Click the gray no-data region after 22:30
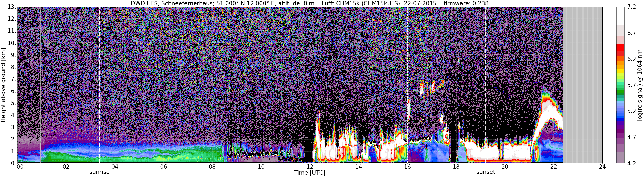644x177 pixels. point(582,85)
